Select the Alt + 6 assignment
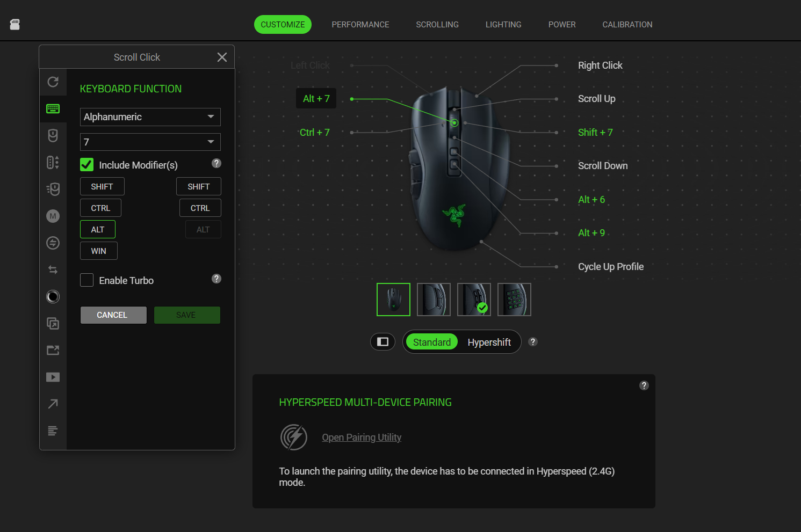Viewport: 801px width, 532px height. click(591, 200)
